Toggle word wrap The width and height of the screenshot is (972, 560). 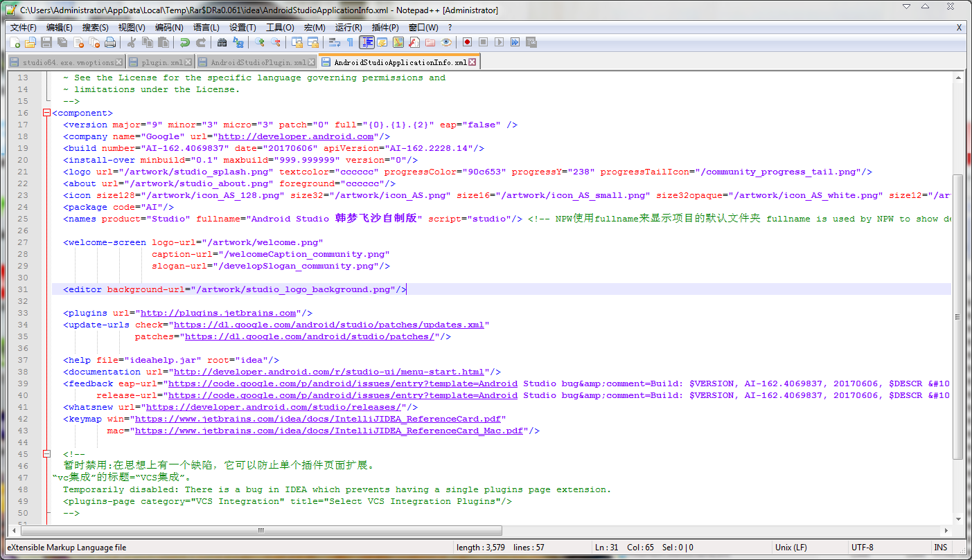click(335, 43)
